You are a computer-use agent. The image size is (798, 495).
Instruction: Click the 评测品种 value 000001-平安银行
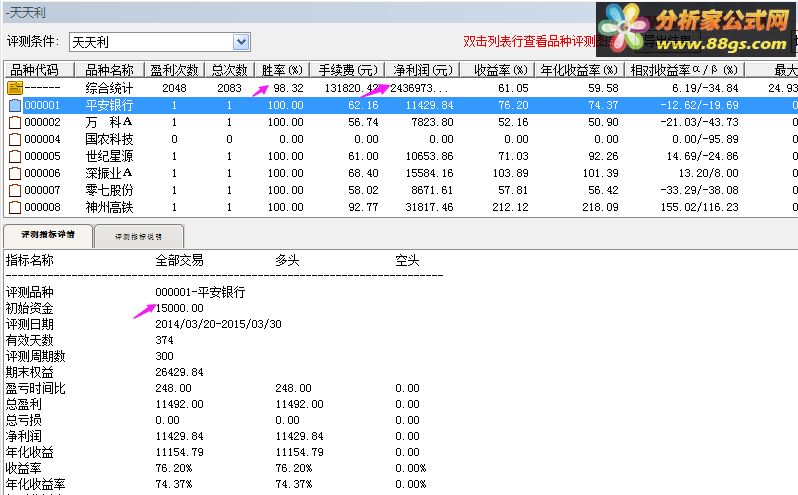click(201, 292)
